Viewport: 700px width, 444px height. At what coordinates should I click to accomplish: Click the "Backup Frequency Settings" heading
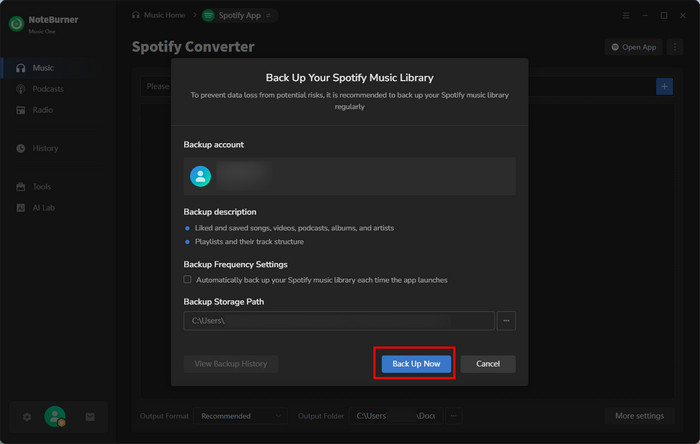coord(235,264)
